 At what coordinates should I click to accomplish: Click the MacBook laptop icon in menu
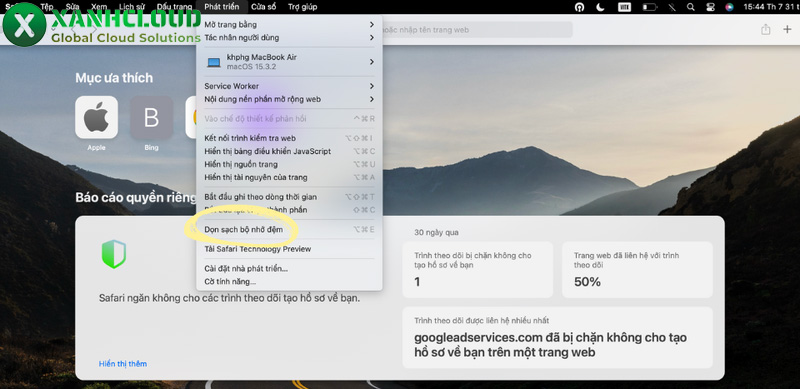click(214, 62)
